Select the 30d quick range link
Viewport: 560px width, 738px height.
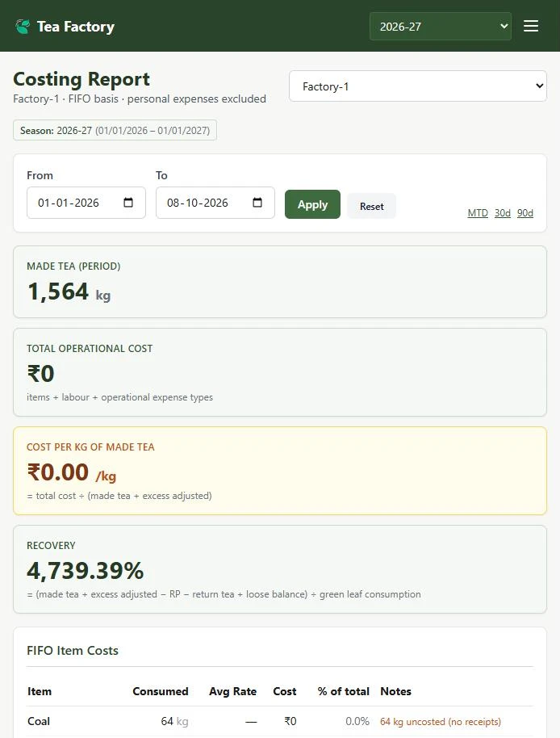[502, 212]
